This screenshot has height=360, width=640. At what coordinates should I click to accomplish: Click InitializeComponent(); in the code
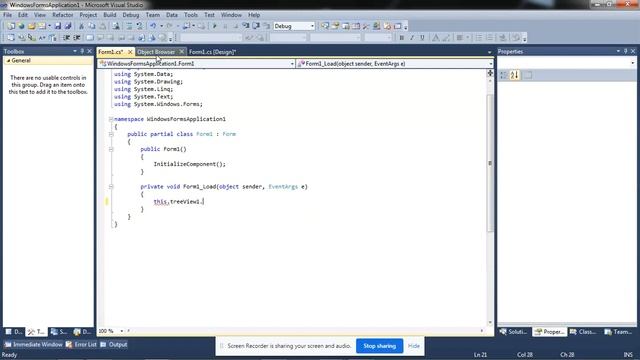point(189,164)
